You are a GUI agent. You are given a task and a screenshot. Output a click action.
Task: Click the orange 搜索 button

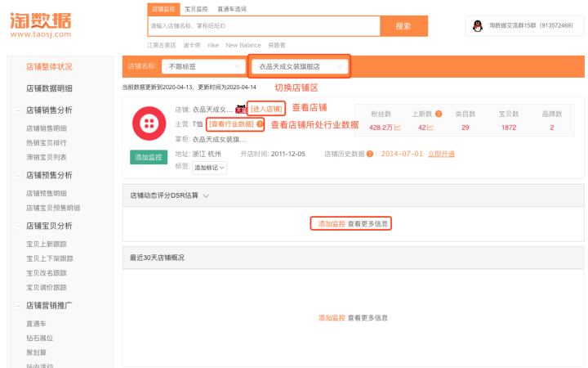click(404, 26)
